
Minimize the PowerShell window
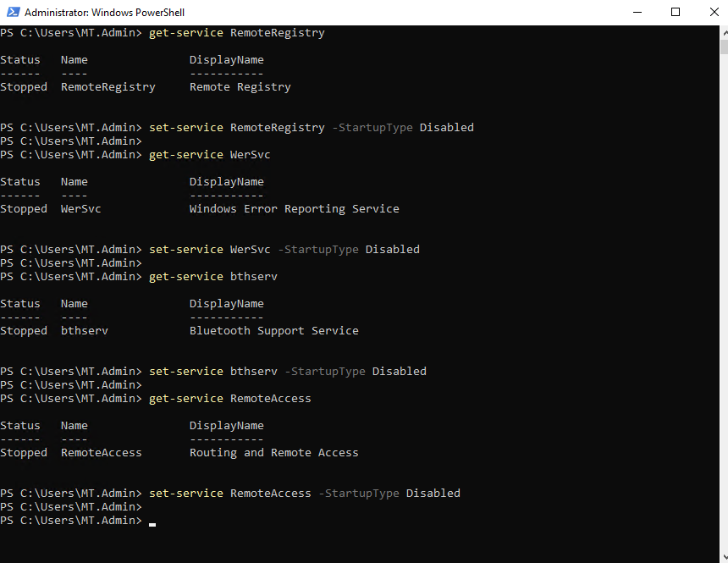(x=637, y=12)
